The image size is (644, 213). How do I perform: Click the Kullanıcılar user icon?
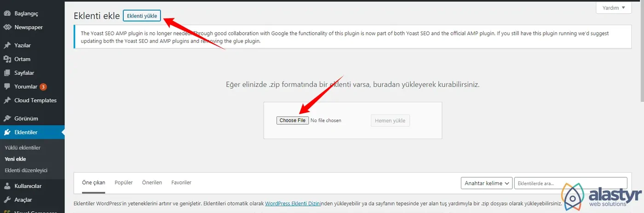(x=7, y=186)
